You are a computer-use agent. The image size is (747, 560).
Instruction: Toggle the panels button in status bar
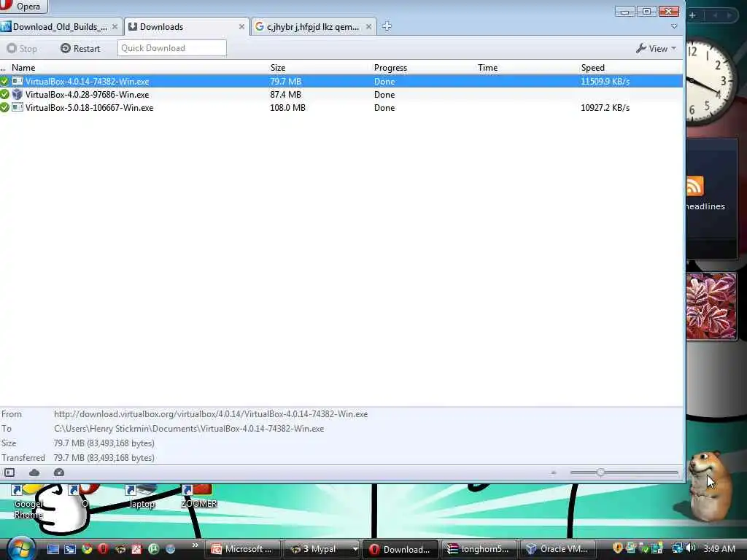pyautogui.click(x=9, y=472)
